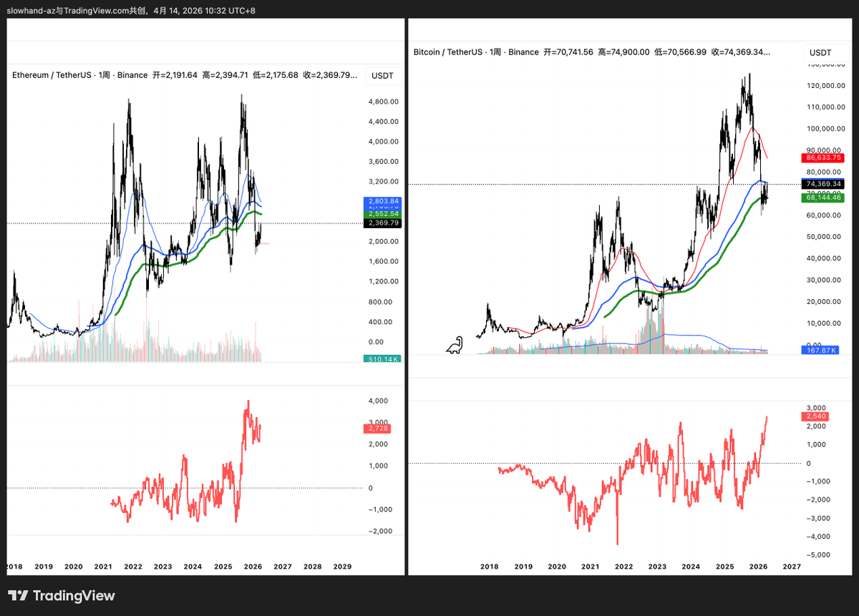Select the green 2,552.54 price label

coord(382,214)
